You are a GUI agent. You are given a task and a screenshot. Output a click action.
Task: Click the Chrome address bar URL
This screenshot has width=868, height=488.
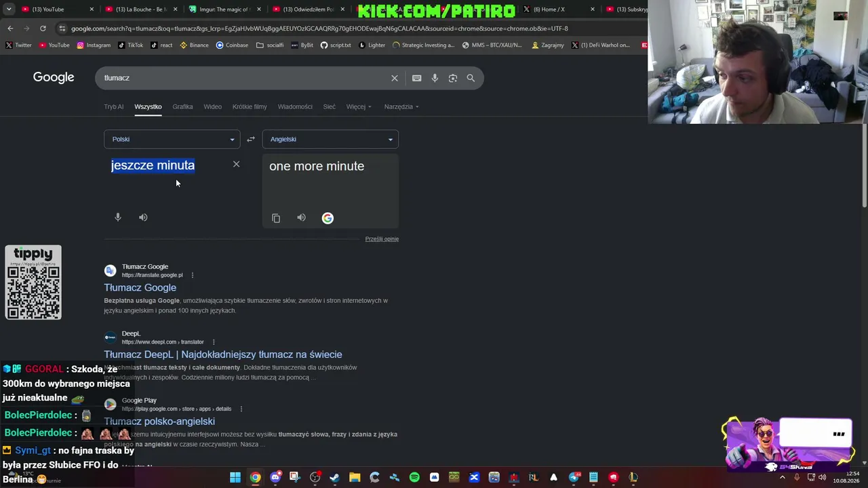tap(319, 28)
